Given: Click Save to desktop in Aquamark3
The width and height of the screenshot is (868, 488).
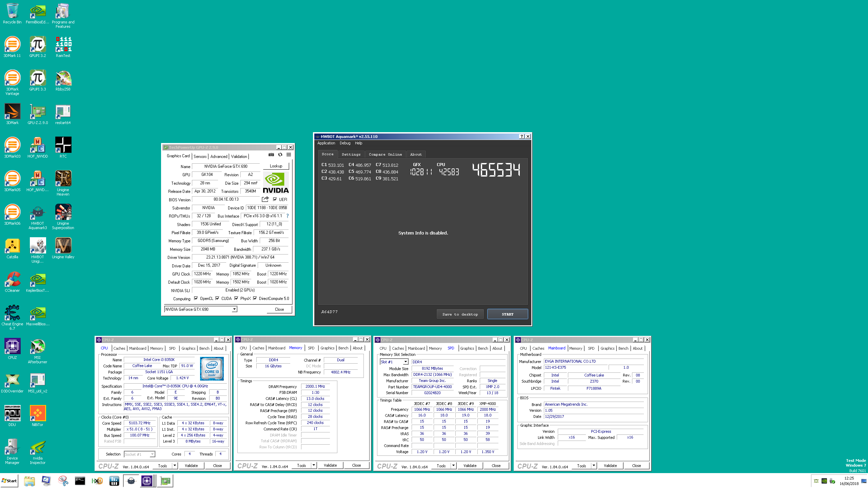Looking at the screenshot, I should [460, 314].
